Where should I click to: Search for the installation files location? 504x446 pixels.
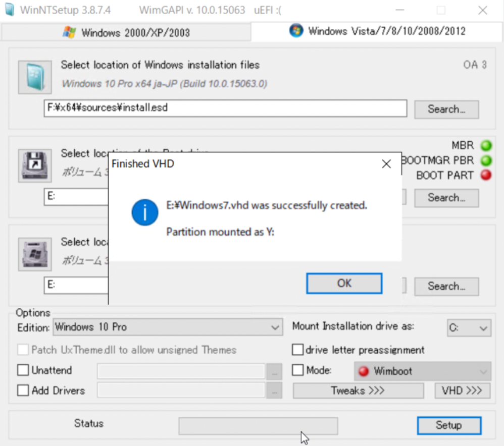[446, 109]
